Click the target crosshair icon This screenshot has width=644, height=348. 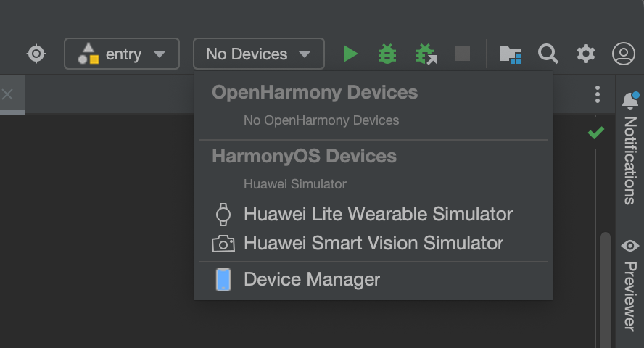36,54
